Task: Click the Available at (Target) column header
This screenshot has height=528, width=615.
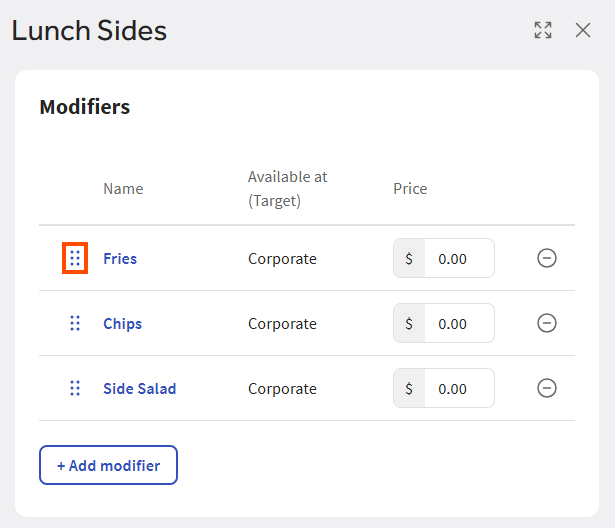Action: tap(288, 188)
